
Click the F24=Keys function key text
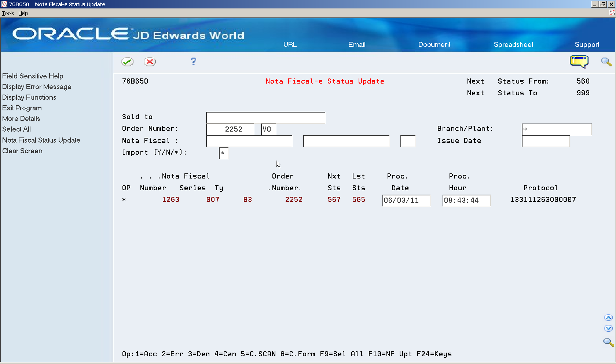434,354
